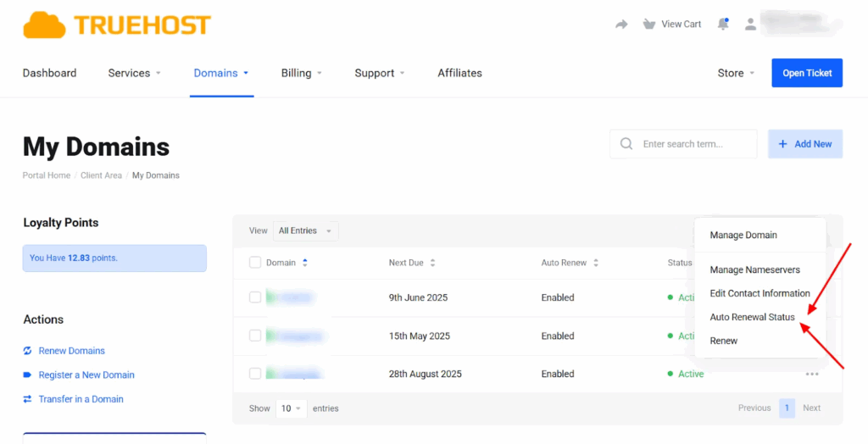The width and height of the screenshot is (868, 444).
Task: Open the View All Entries filter dropdown
Action: point(305,230)
